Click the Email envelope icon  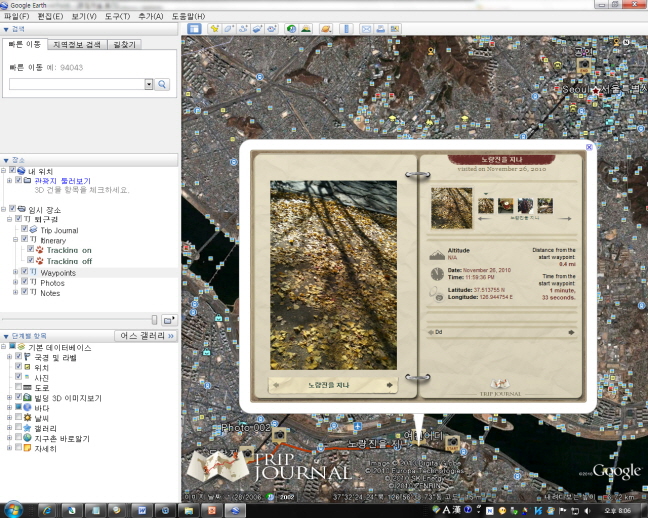pyautogui.click(x=366, y=29)
